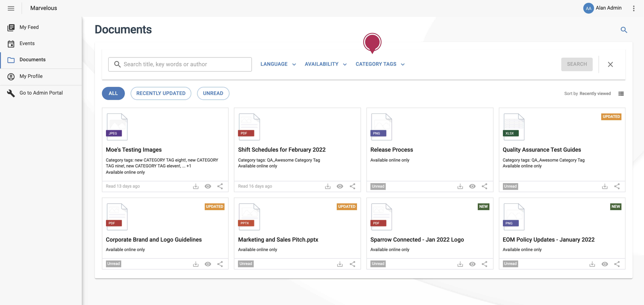Share the Release Process document

coord(484,186)
